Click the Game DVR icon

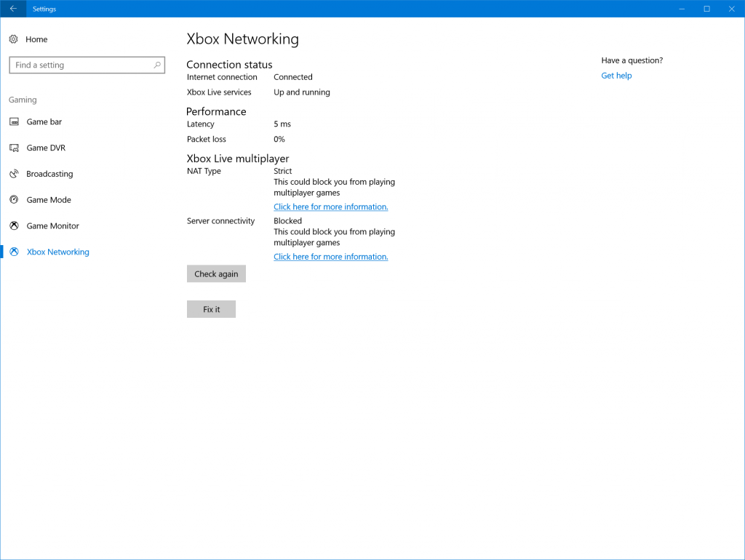coord(15,148)
